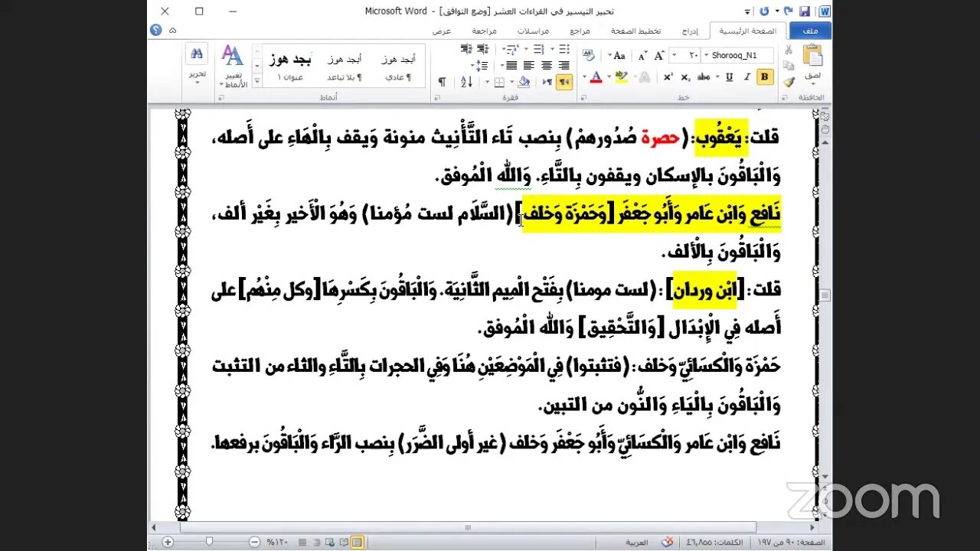
Task: Switch to Draft view icon
Action: 301,542
